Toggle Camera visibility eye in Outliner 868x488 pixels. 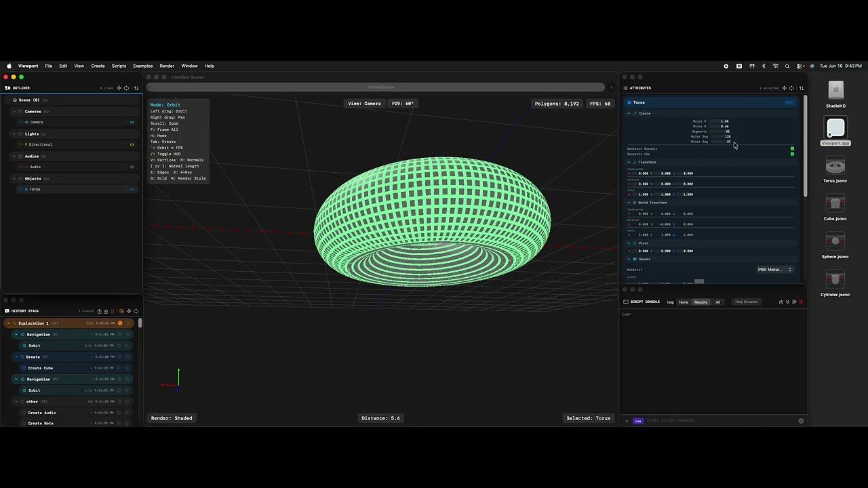coord(132,122)
